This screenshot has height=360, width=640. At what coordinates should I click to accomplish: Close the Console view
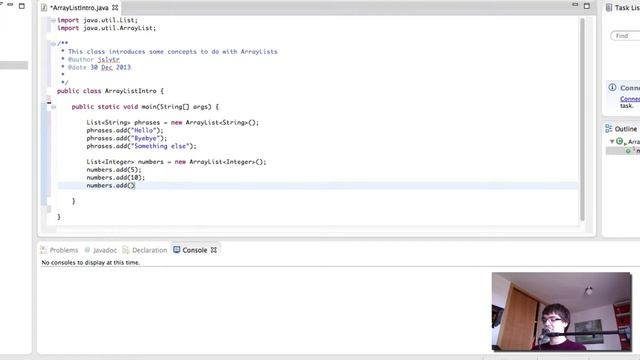214,250
